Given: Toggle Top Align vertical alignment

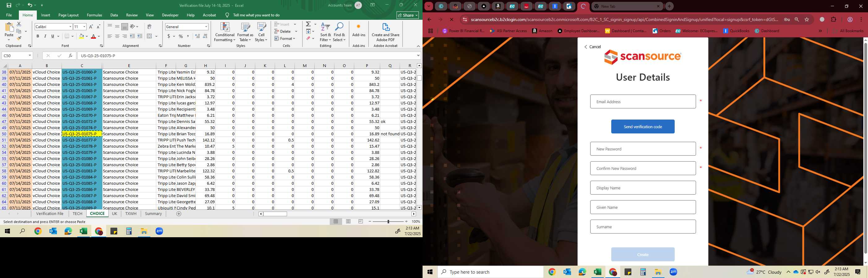Looking at the screenshot, I should click(110, 26).
